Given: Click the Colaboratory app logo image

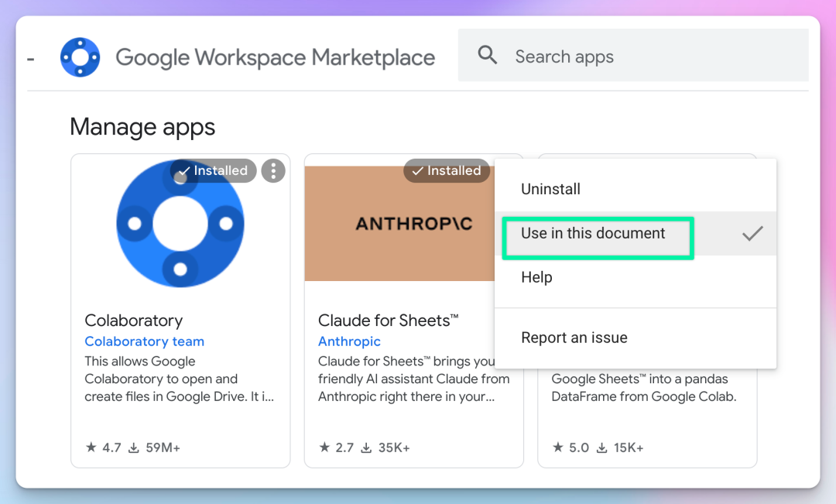Looking at the screenshot, I should [x=180, y=224].
